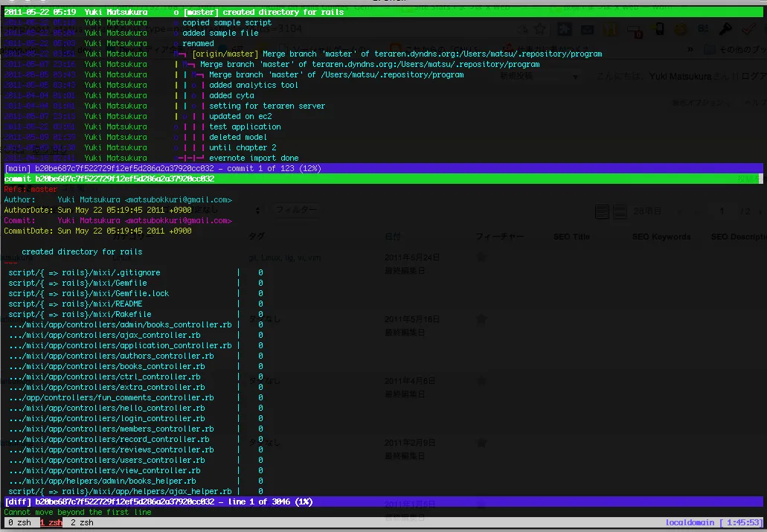767x532 pixels.
Task: Click the envelope mail extension icon
Action: (x=587, y=30)
